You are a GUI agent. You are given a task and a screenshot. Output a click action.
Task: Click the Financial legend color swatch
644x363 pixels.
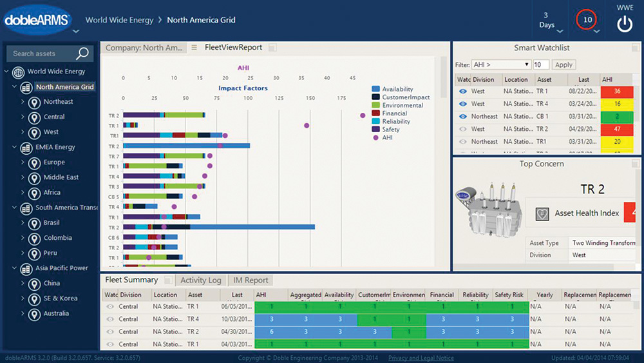click(375, 113)
